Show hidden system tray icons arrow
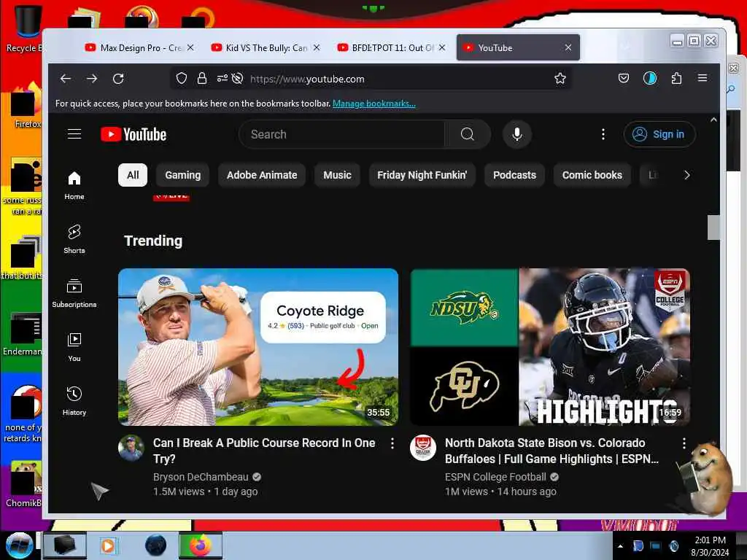The width and height of the screenshot is (747, 560). tap(620, 546)
